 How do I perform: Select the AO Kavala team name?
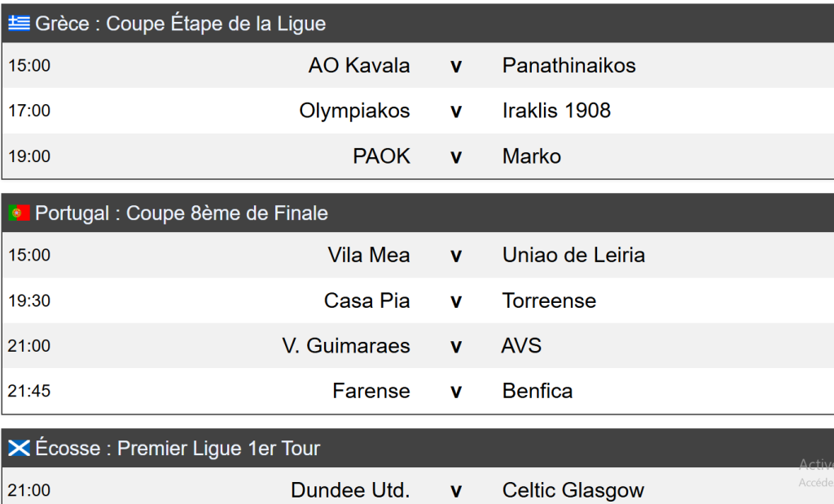(359, 66)
